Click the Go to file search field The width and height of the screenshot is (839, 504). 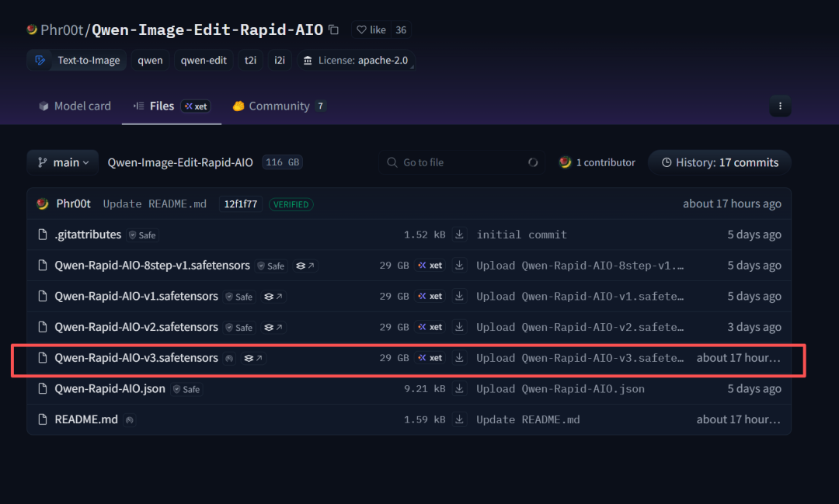[x=461, y=162]
